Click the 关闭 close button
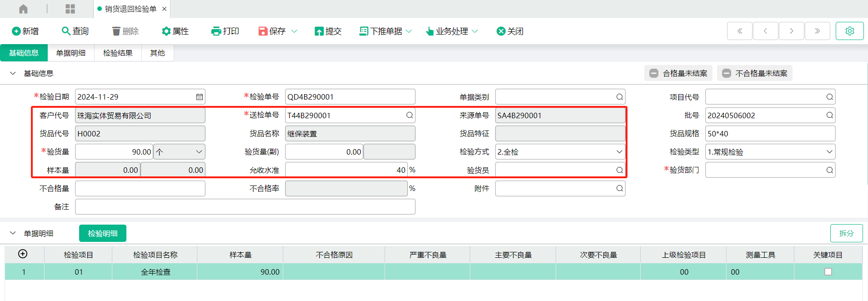Viewport: 868px width, 301px height. 510,31
